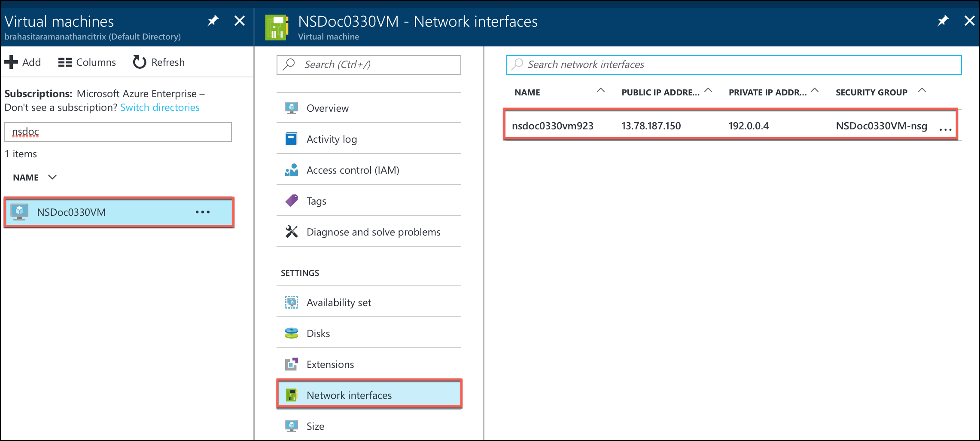Click the search magnifier in menu search
Image resolution: width=980 pixels, height=441 pixels.
tap(289, 64)
